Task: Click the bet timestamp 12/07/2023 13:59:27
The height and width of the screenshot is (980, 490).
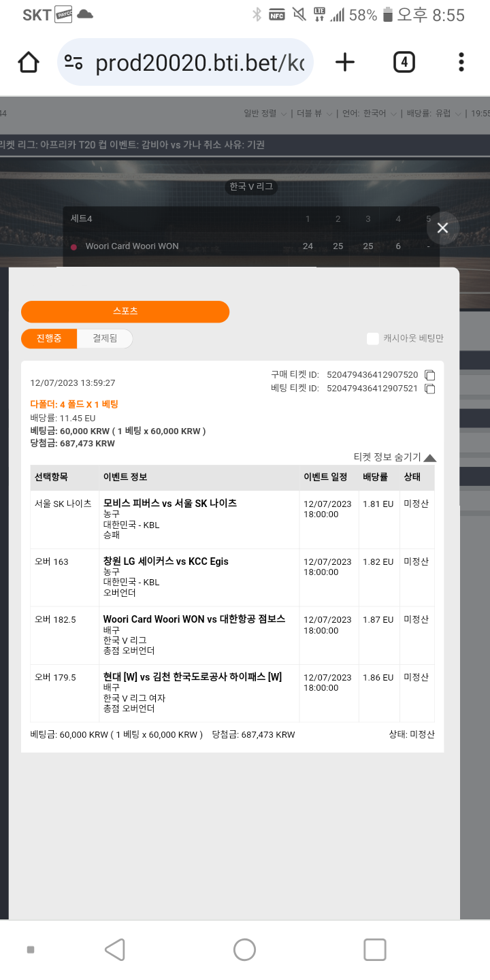Action: 73,383
